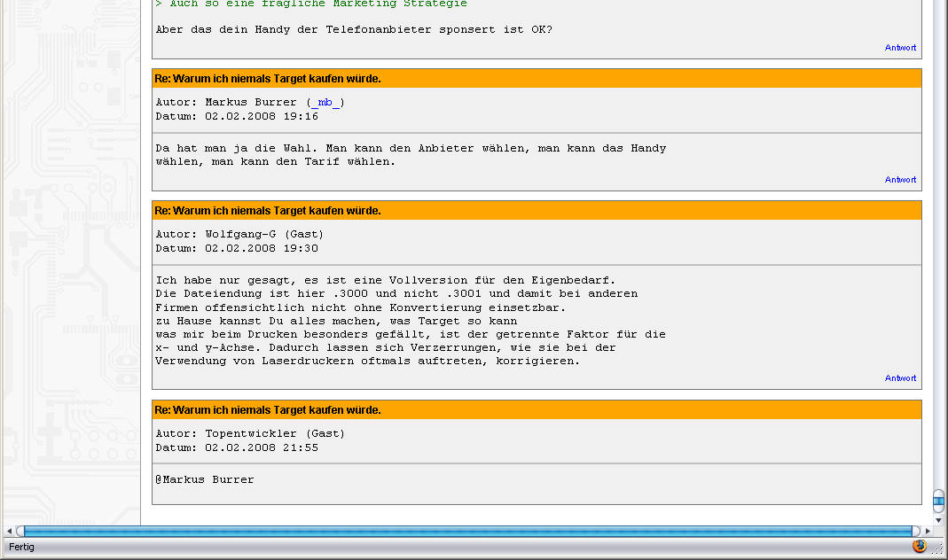This screenshot has width=948, height=560.
Task: Click 'Autor: Wolfgang-G (Gast)' text
Action: point(240,235)
